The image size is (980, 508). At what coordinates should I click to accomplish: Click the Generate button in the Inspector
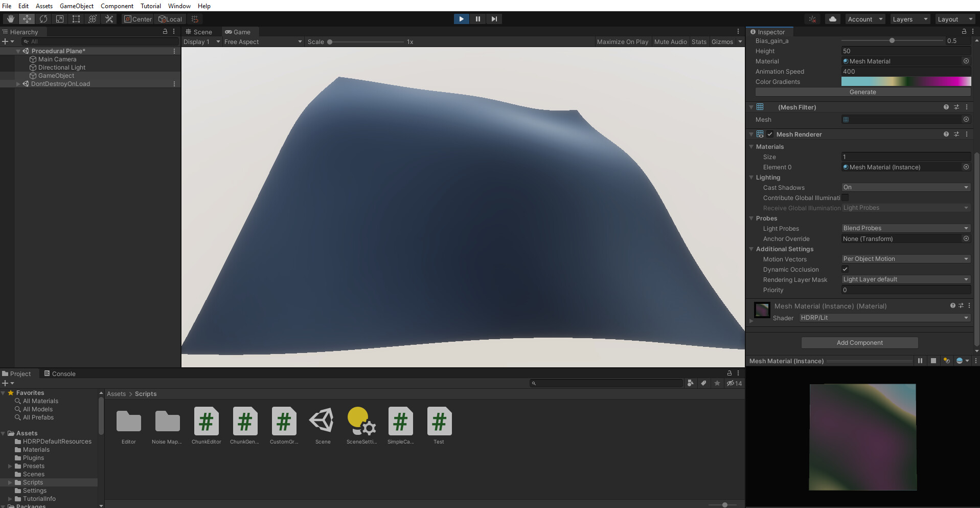point(862,92)
